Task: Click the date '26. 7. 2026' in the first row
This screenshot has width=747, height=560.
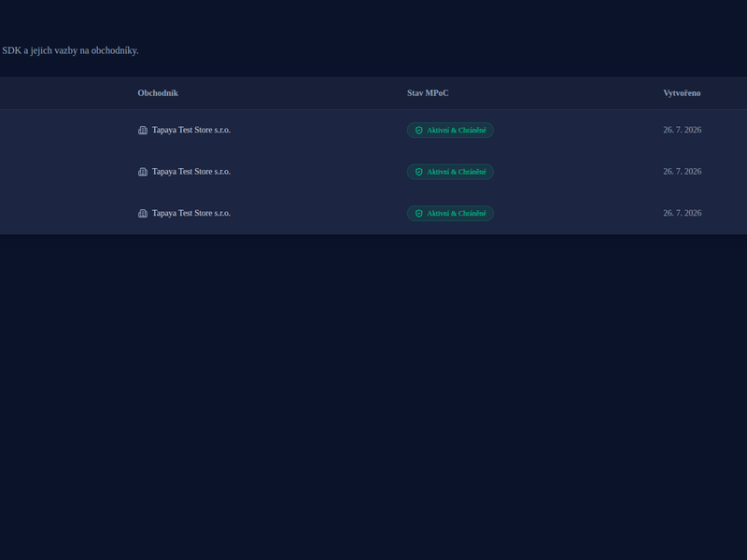Action: (683, 130)
